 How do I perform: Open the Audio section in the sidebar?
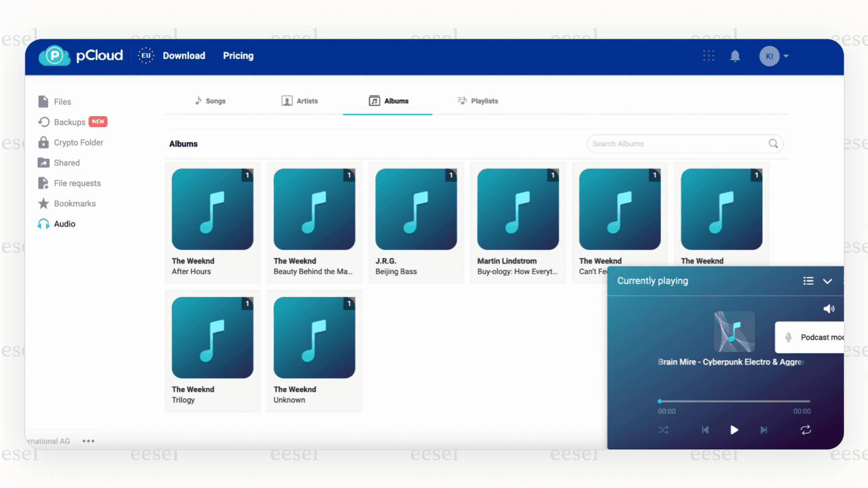(x=44, y=224)
